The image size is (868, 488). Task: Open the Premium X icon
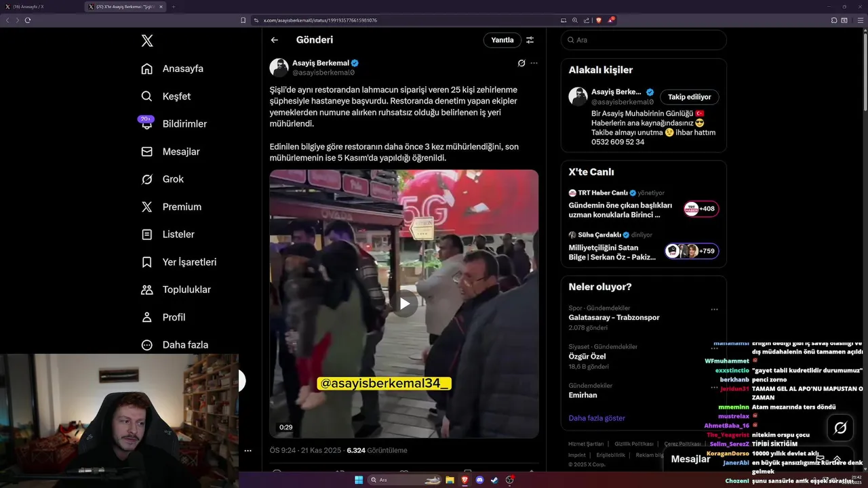[146, 207]
